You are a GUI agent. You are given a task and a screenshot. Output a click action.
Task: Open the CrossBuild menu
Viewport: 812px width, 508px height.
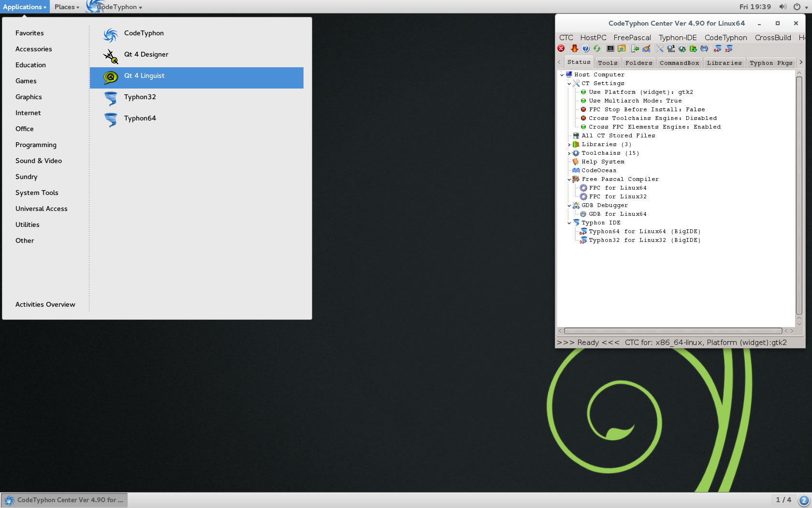[x=773, y=38]
